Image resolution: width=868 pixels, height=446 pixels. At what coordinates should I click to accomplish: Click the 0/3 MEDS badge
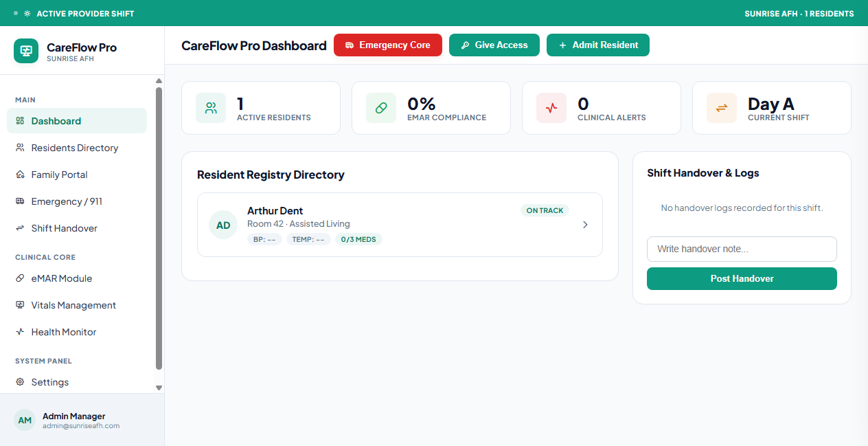pos(359,239)
